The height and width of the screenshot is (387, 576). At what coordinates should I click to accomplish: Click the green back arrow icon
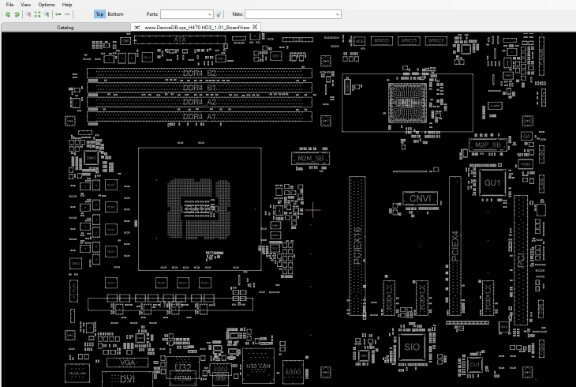[x=58, y=14]
